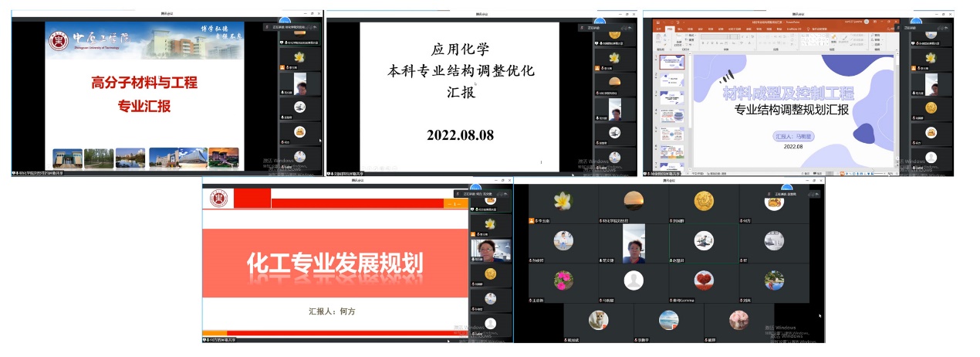Screen dimensions: 980x357
Task: Click the 应用化学 report date 2022.08.08
Action: [461, 135]
